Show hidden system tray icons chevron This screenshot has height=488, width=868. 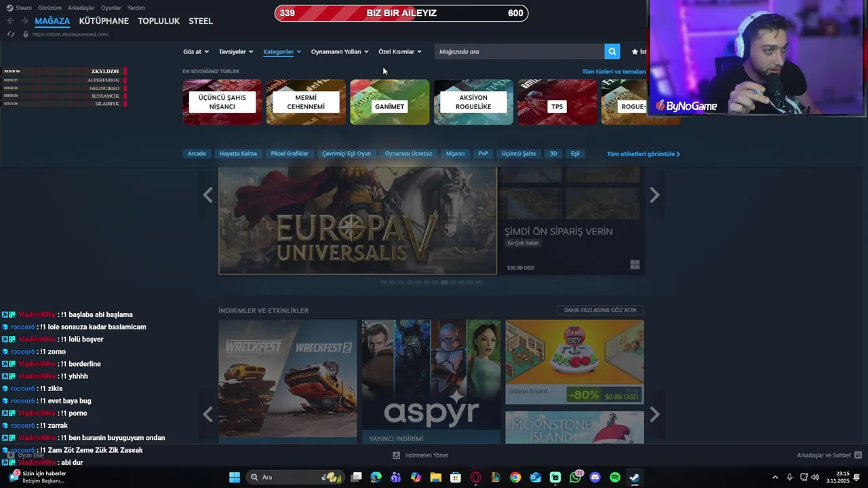click(x=775, y=477)
